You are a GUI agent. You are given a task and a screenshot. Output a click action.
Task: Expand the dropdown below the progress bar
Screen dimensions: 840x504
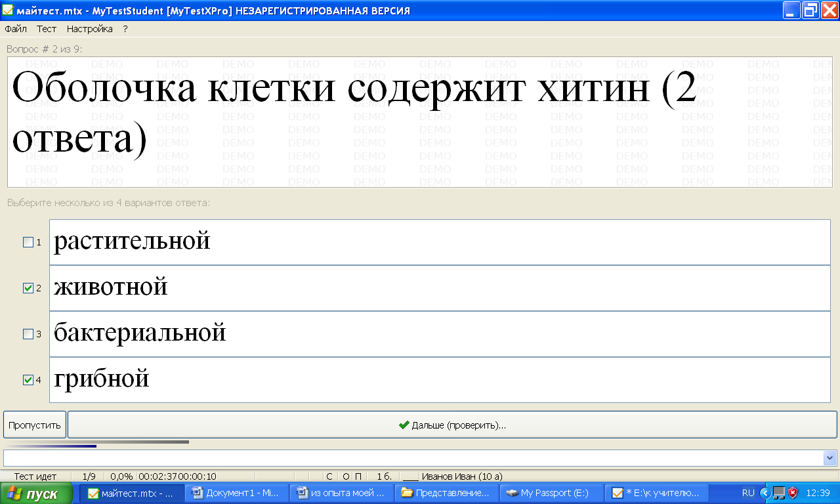tap(829, 458)
